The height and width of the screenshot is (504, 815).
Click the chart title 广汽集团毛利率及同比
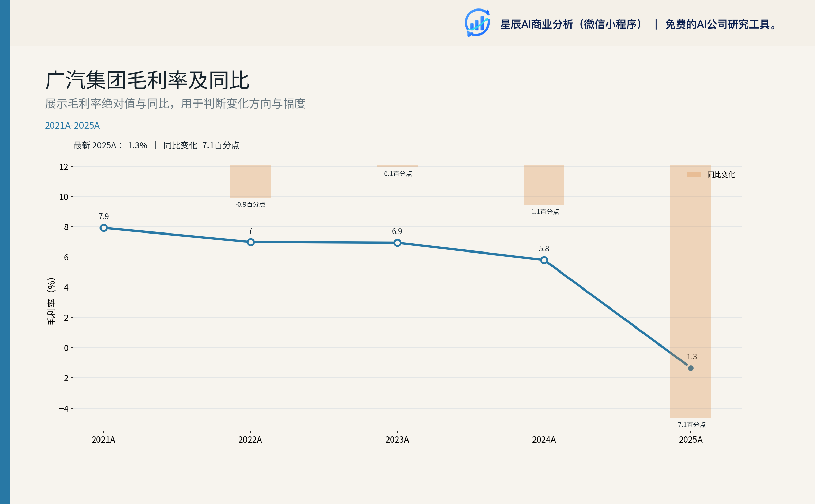pos(147,81)
